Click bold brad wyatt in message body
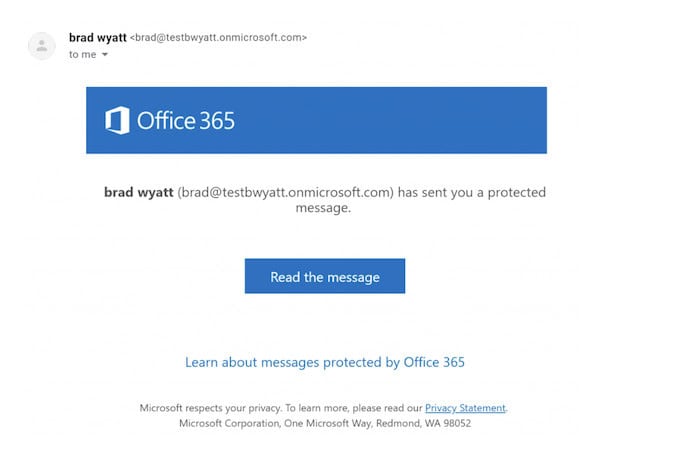 tap(138, 192)
